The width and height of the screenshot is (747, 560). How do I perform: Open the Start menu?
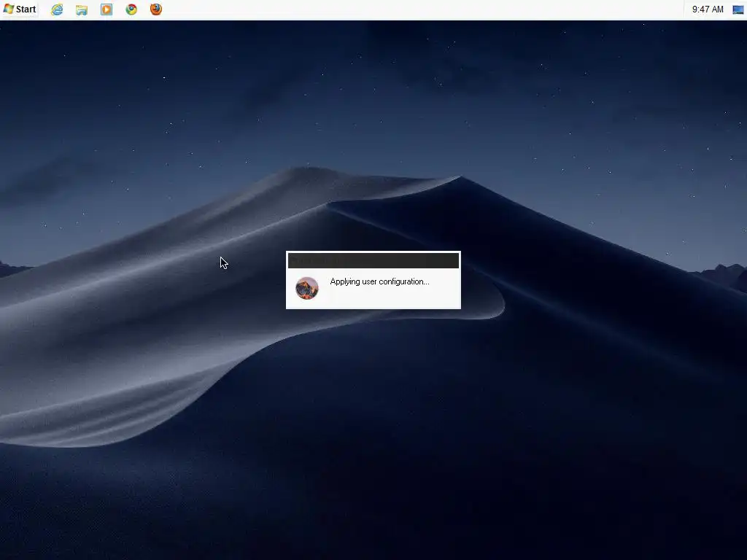pyautogui.click(x=20, y=9)
